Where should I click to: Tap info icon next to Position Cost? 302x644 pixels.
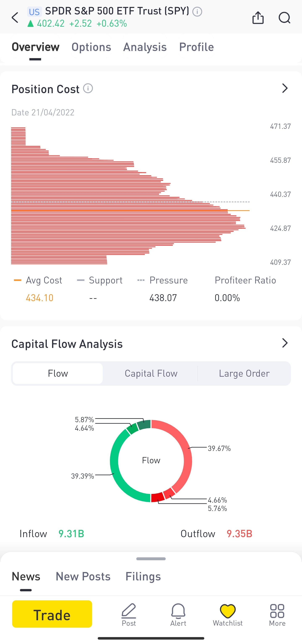[88, 89]
